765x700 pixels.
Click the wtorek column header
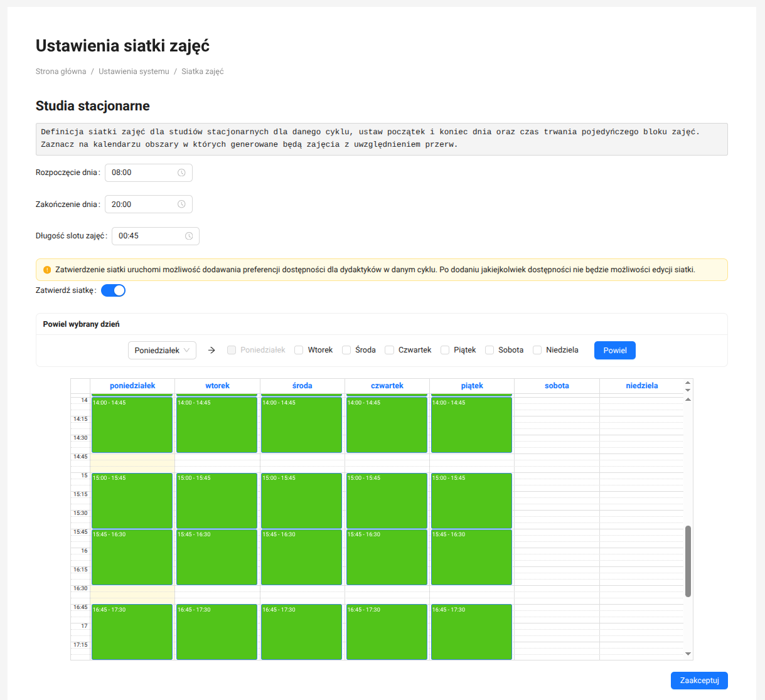coord(217,386)
